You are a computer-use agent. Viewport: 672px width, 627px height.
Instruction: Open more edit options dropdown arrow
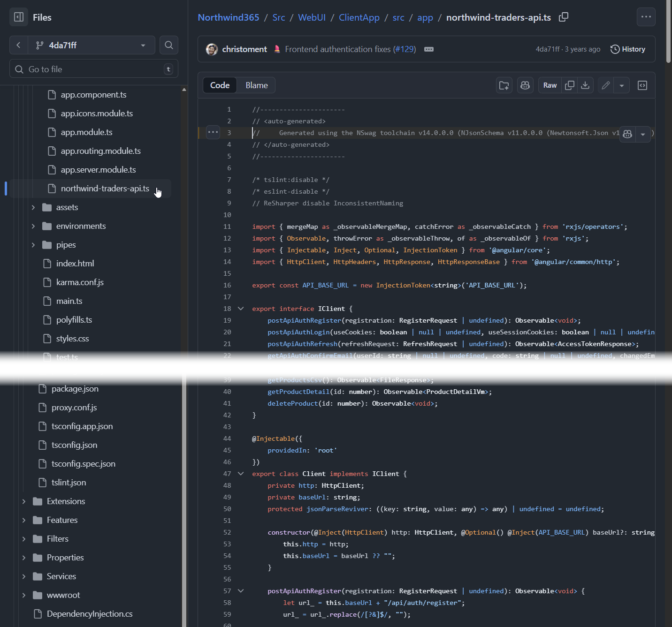(x=622, y=85)
